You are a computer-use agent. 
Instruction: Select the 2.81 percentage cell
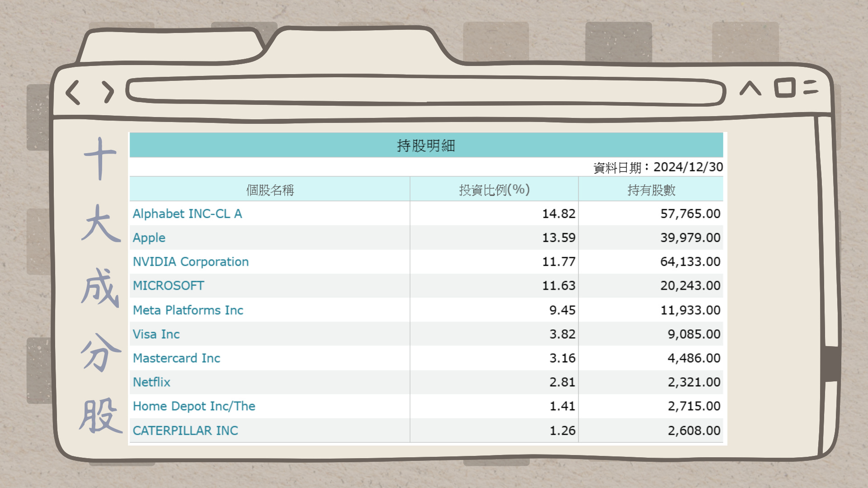click(x=494, y=382)
